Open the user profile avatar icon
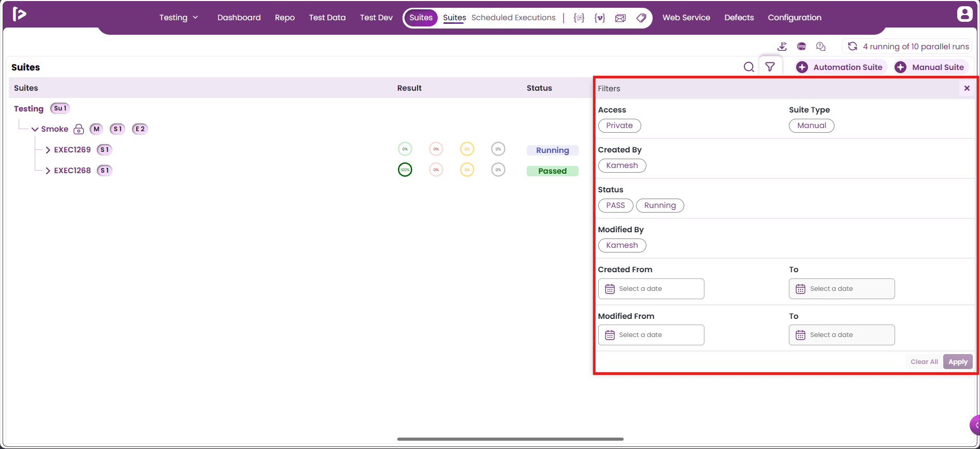The width and height of the screenshot is (980, 449). 964,14
